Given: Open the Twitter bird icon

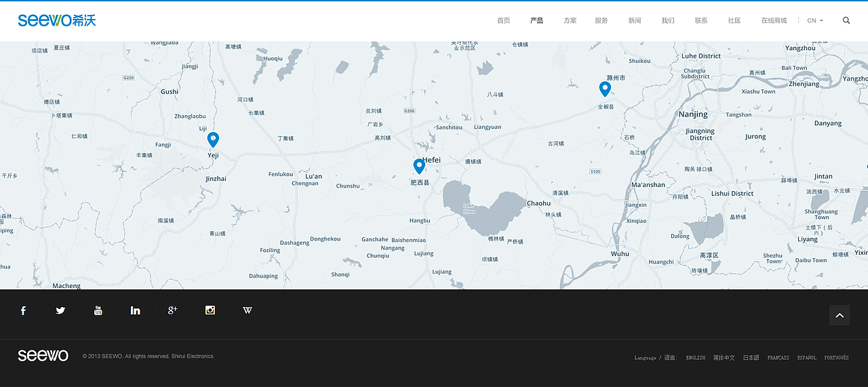Looking at the screenshot, I should (60, 310).
